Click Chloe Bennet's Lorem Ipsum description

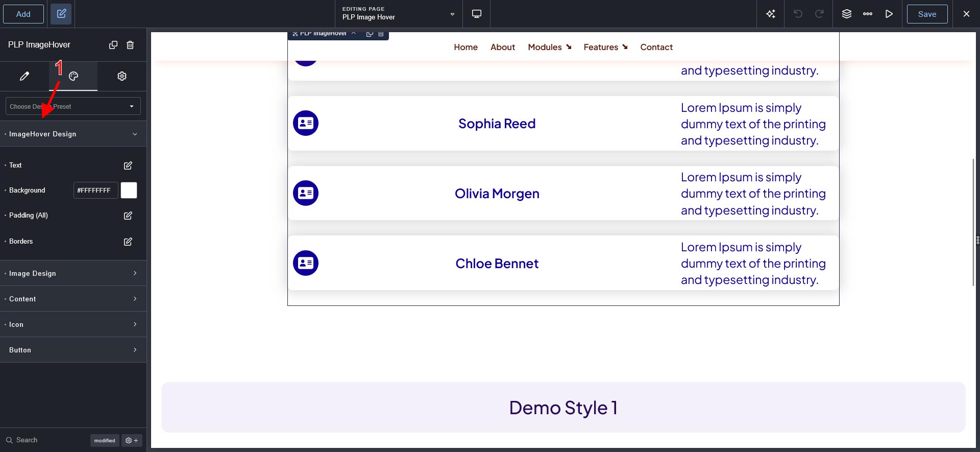point(753,264)
